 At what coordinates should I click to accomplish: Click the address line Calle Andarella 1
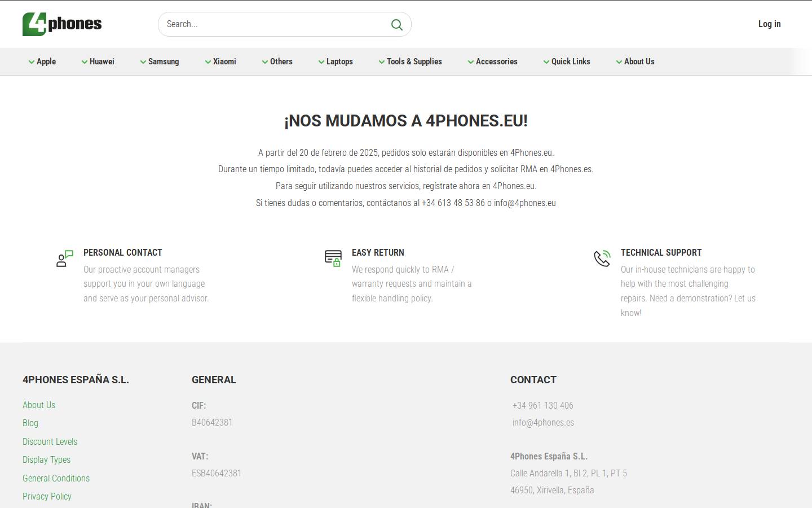[568, 473]
